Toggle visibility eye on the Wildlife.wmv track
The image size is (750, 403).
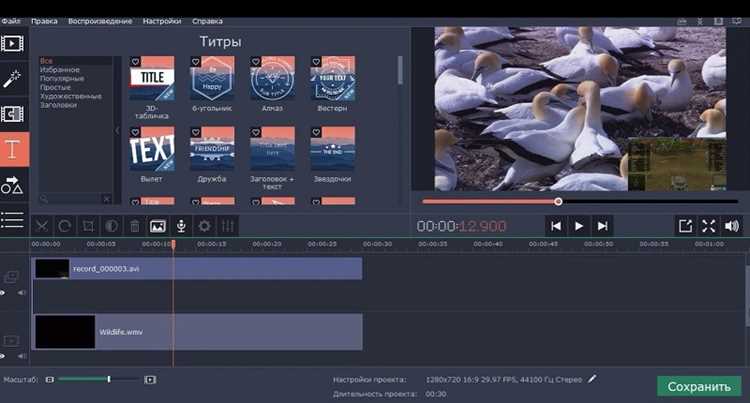coord(2,356)
